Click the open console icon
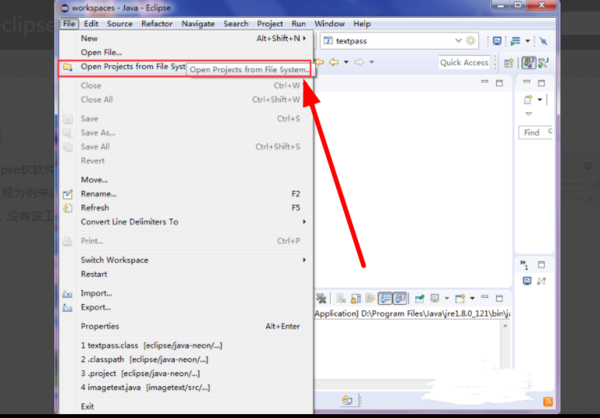This screenshot has width=600, height=418. coord(460,298)
